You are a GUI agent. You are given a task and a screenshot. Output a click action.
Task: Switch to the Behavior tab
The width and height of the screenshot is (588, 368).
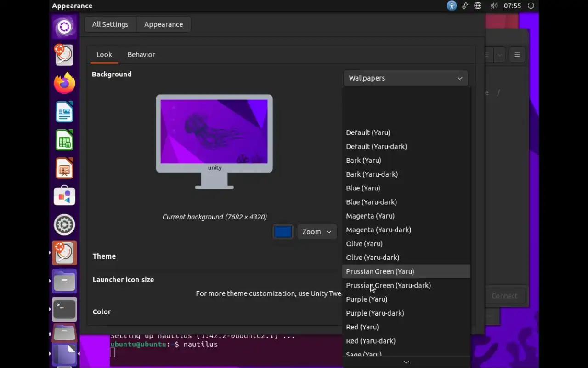[x=141, y=54]
